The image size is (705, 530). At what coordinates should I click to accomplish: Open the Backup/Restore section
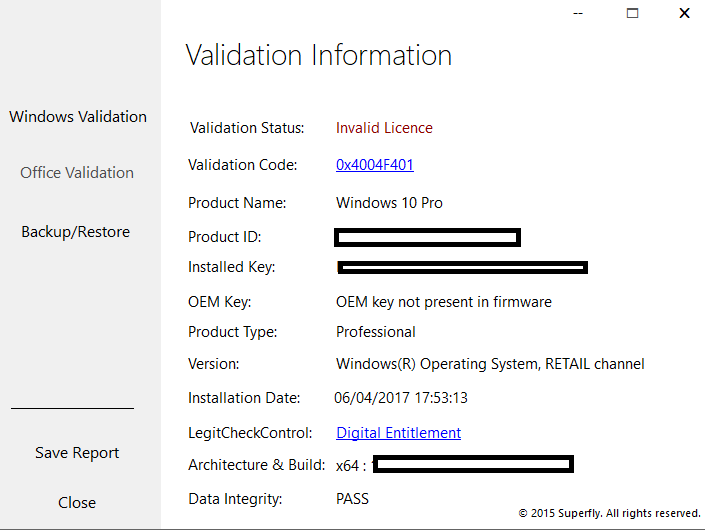pyautogui.click(x=76, y=232)
